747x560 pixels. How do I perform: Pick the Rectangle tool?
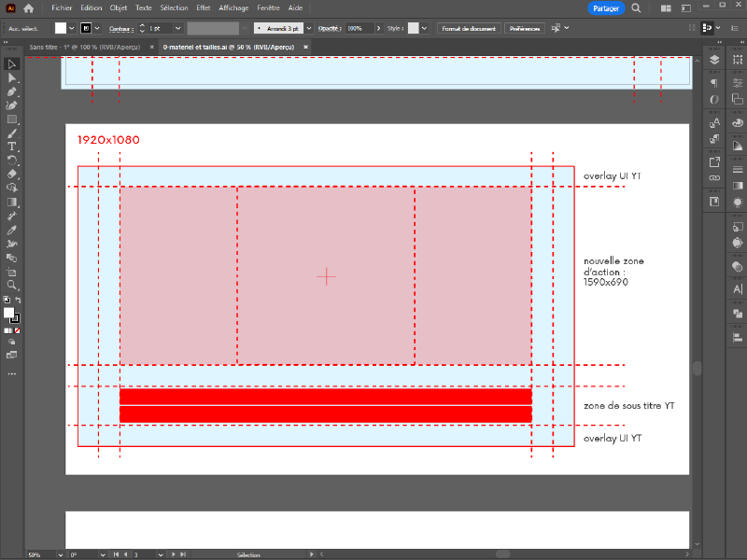(x=12, y=119)
